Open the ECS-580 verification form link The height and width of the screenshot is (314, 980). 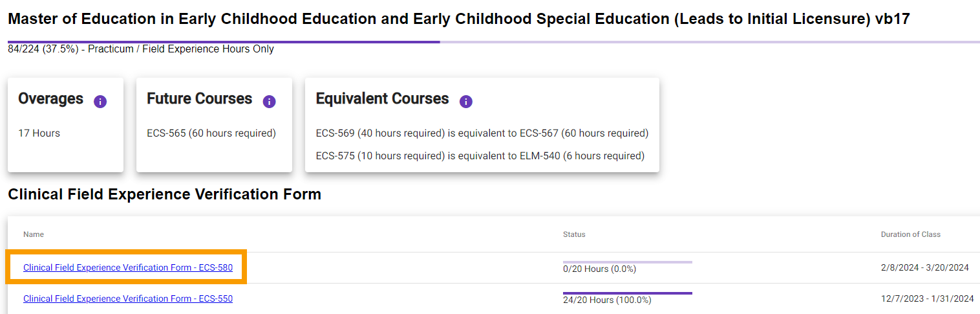(x=128, y=267)
